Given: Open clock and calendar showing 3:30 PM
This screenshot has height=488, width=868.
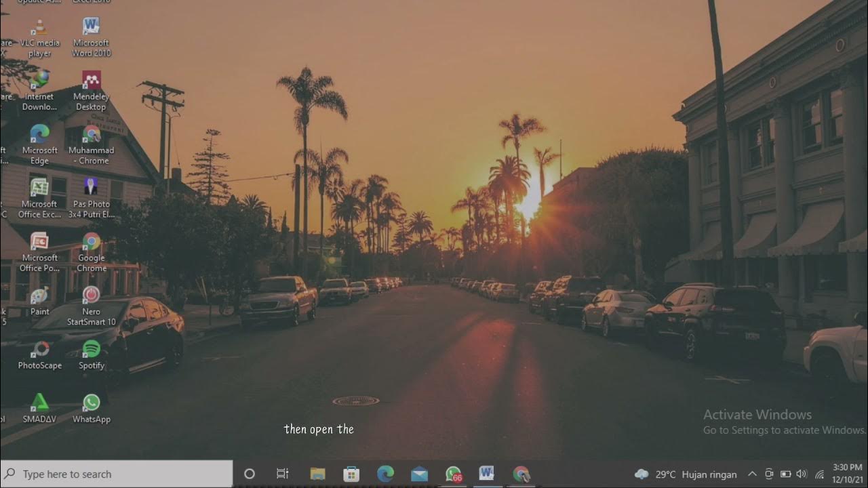Looking at the screenshot, I should pyautogui.click(x=847, y=474).
